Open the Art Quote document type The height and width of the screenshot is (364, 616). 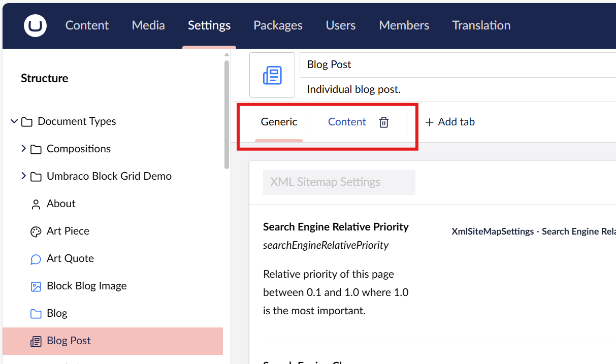click(70, 258)
